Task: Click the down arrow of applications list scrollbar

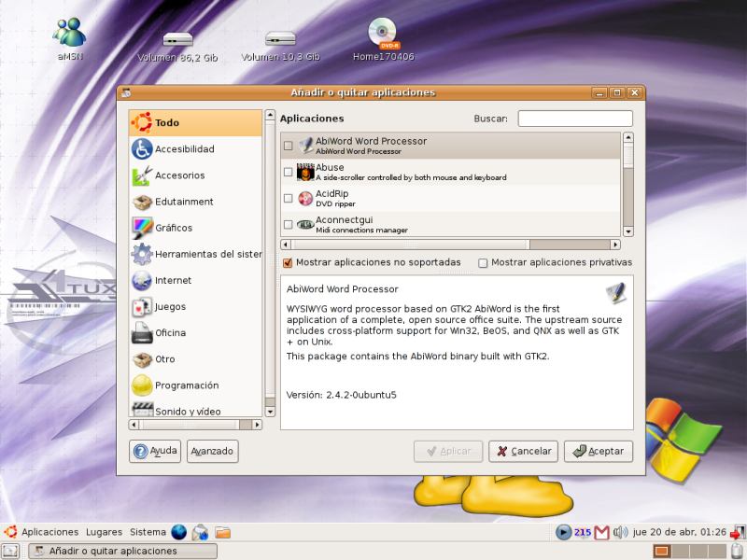Action: (x=627, y=231)
